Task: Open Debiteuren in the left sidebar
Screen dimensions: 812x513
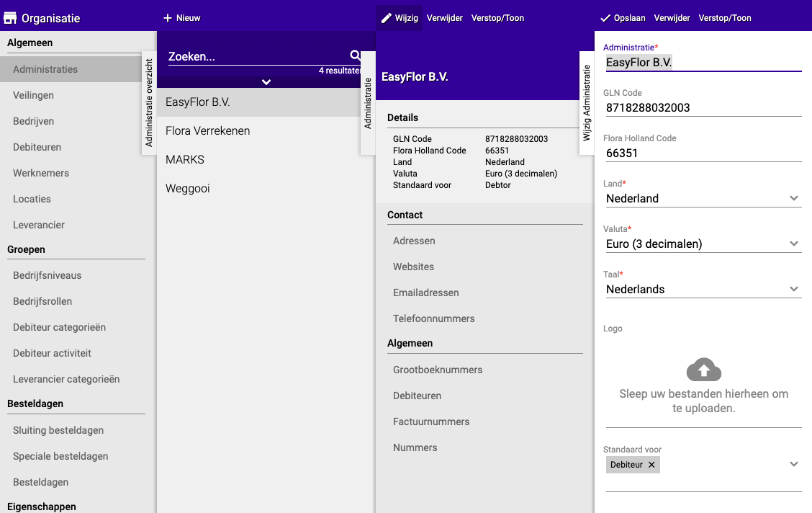Action: point(37,147)
